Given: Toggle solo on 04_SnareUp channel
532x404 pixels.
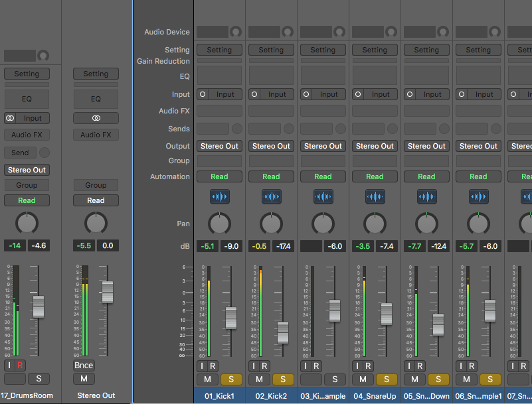Looking at the screenshot, I should 387,379.
